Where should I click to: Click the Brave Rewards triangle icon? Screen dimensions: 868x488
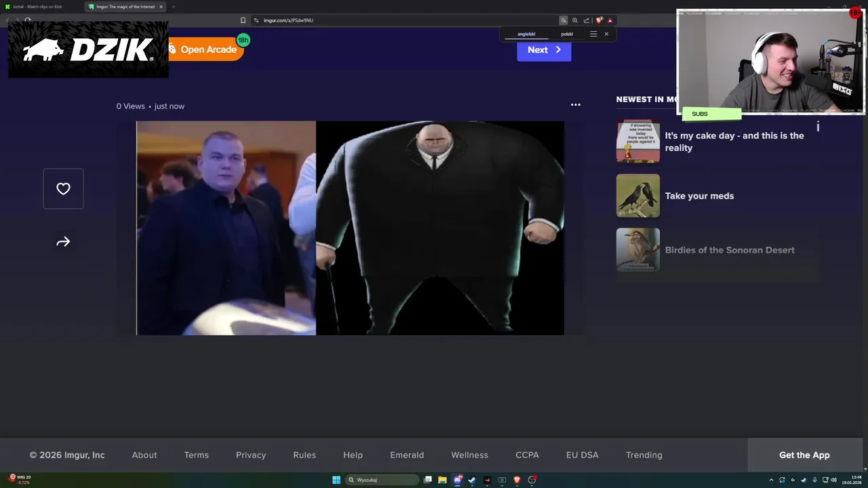pos(610,20)
